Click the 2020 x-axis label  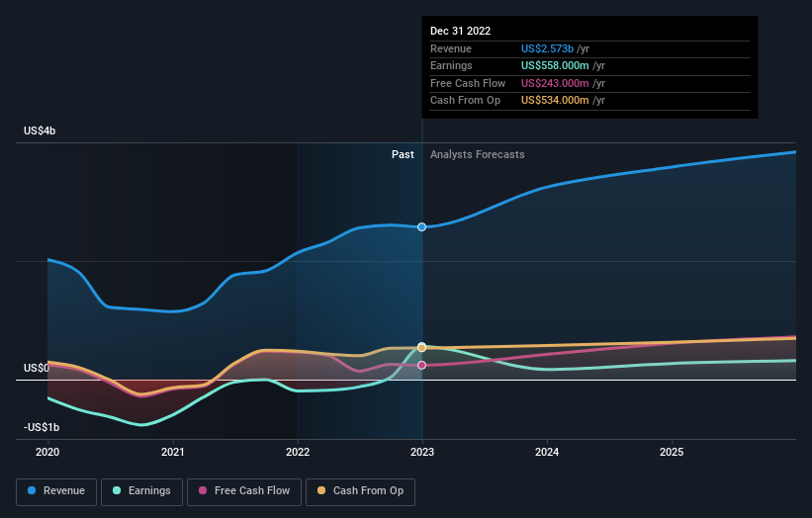[47, 453]
